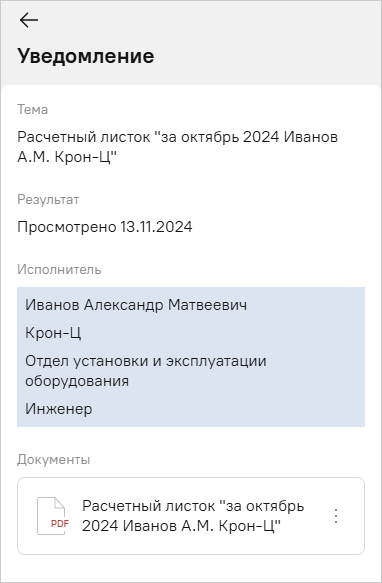Open the document's three-dot options menu

(336, 516)
